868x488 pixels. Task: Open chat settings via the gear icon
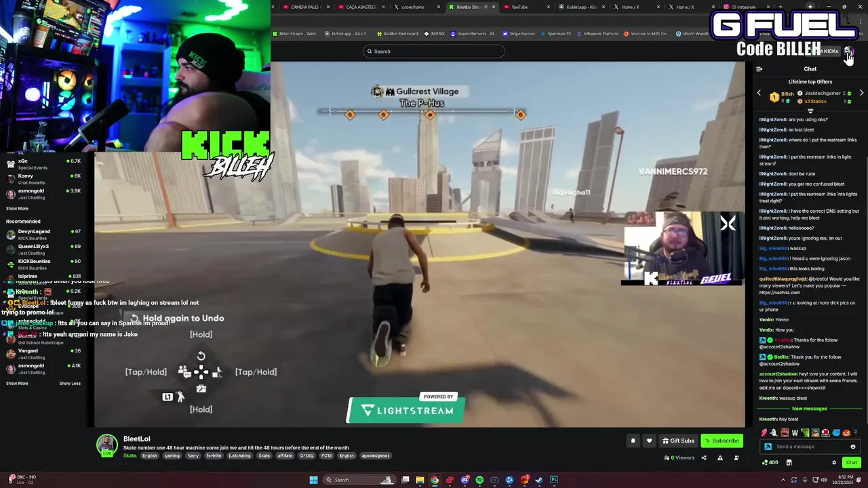coord(834,462)
